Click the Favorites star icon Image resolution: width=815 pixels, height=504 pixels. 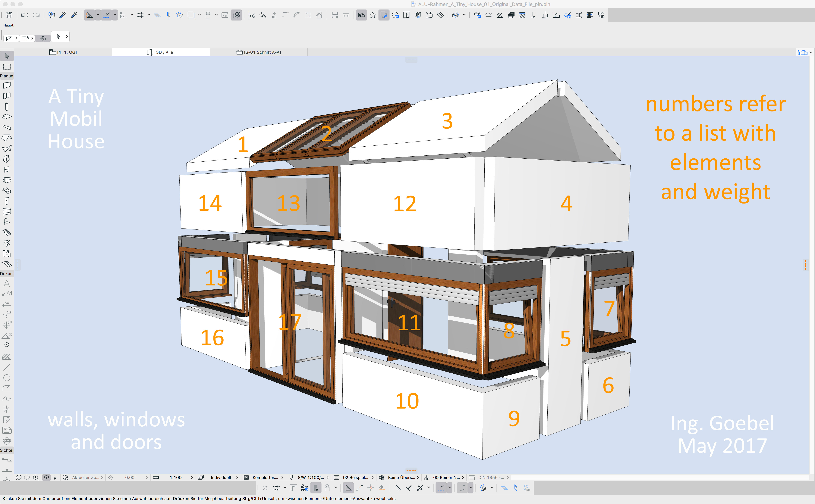pyautogui.click(x=373, y=15)
